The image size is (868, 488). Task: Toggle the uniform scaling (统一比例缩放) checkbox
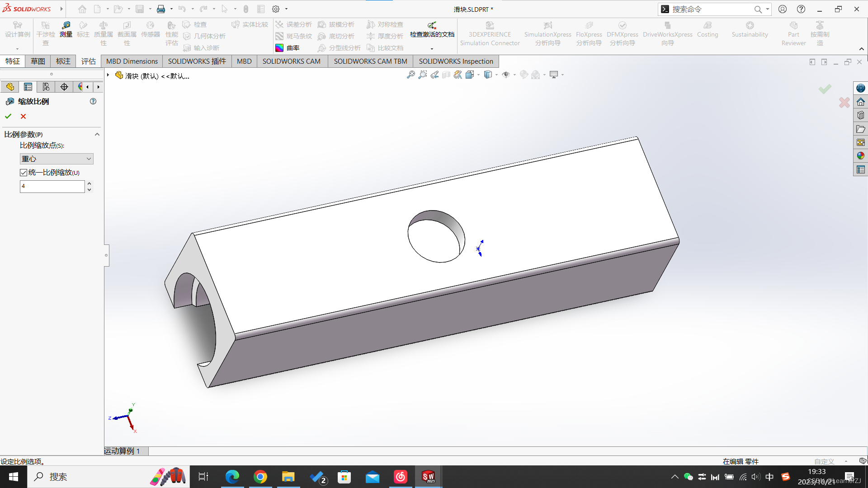[x=24, y=173]
